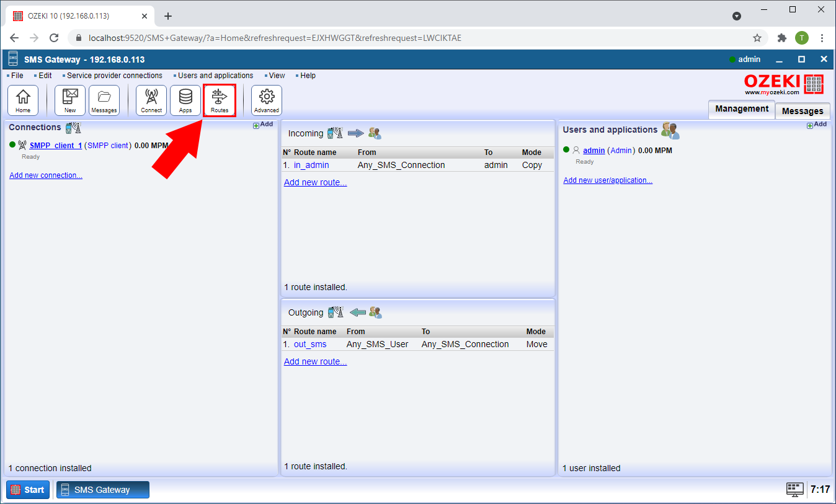Viewport: 836px width, 504px height.
Task: Click the OZEKI logo
Action: tap(783, 84)
